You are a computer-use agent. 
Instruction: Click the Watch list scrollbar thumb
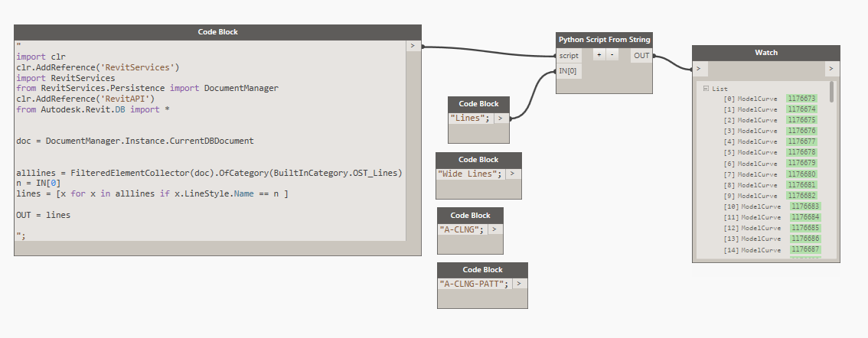(832, 92)
